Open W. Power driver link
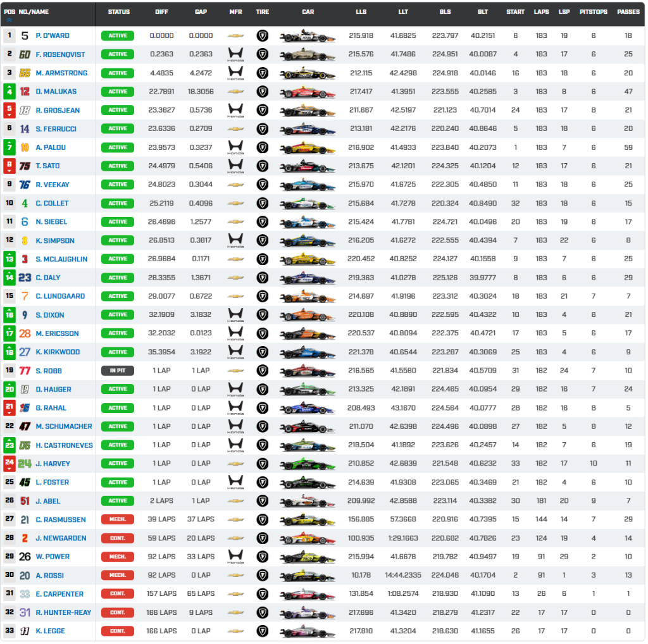Viewport: 648px width, 644px height. click(x=53, y=557)
